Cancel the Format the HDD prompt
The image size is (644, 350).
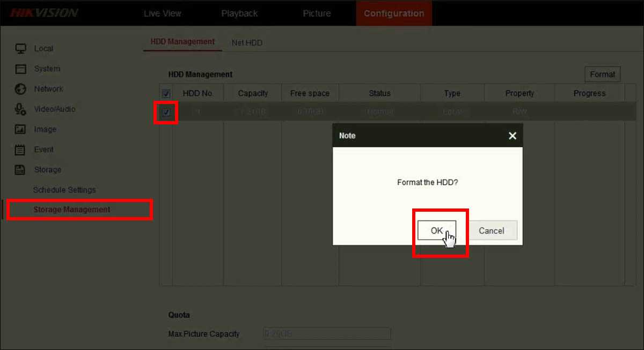tap(491, 230)
